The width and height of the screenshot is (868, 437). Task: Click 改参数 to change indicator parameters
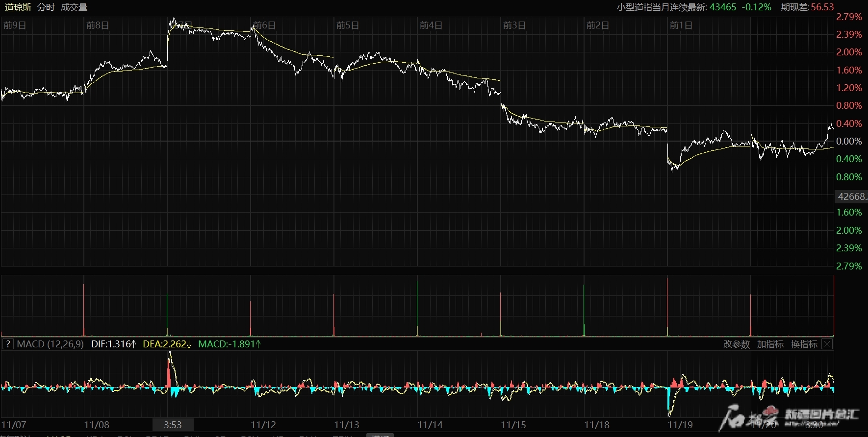pyautogui.click(x=737, y=344)
